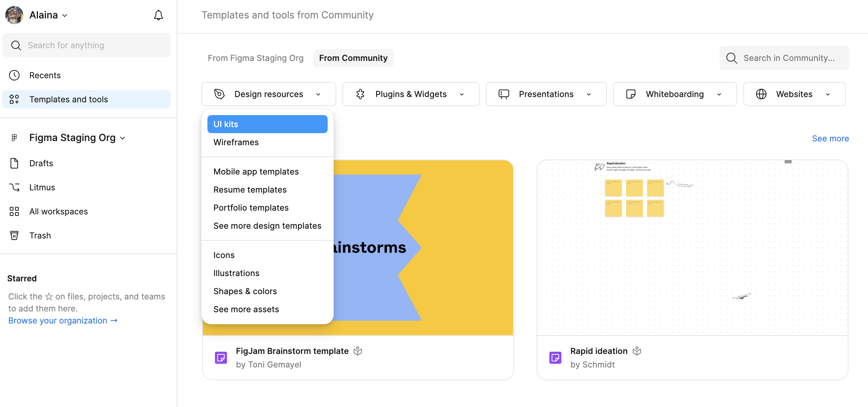Select Shapes & colors option
868x407 pixels.
coord(268,291)
